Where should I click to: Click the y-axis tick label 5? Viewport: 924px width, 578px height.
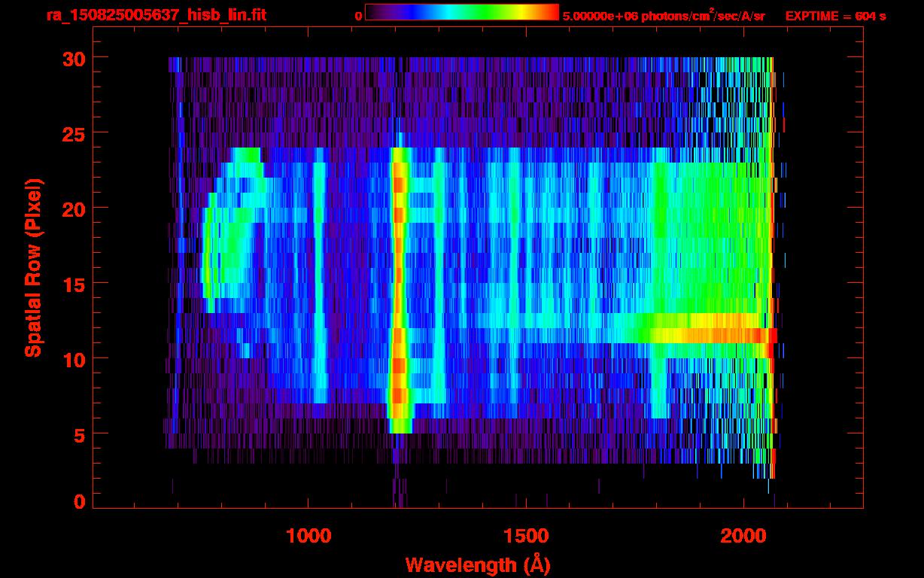79,434
